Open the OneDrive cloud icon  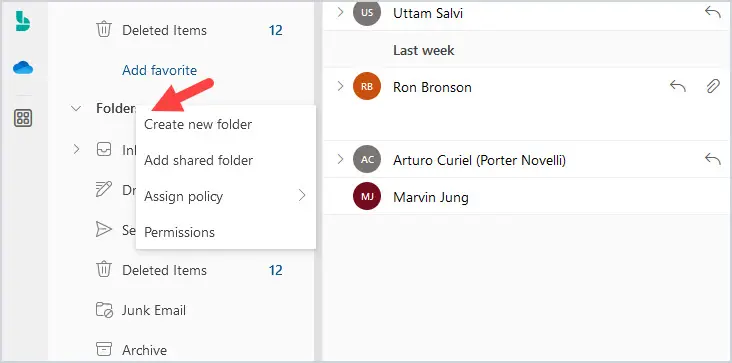(x=23, y=68)
